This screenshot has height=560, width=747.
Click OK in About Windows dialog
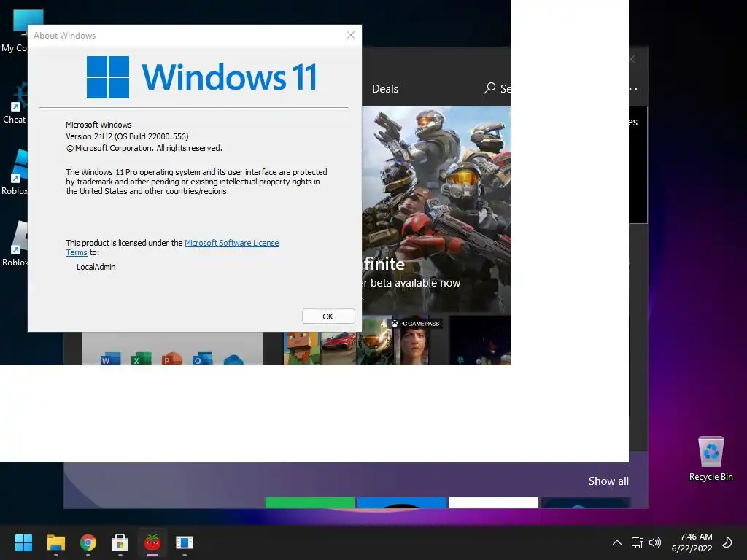pyautogui.click(x=328, y=316)
